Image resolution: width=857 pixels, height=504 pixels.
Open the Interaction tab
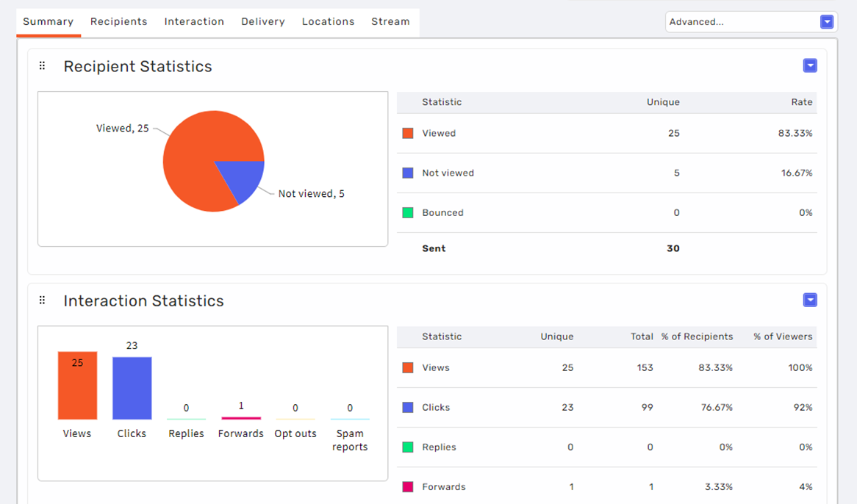pyautogui.click(x=194, y=22)
